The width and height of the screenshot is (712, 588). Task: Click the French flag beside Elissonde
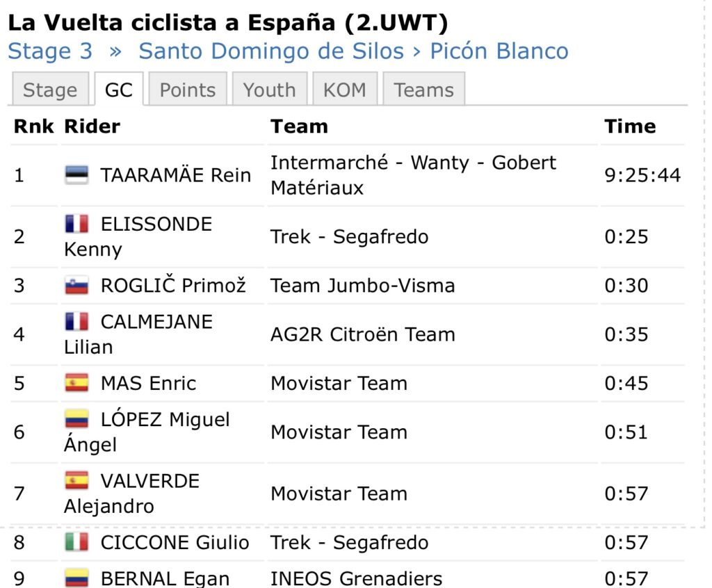(76, 224)
